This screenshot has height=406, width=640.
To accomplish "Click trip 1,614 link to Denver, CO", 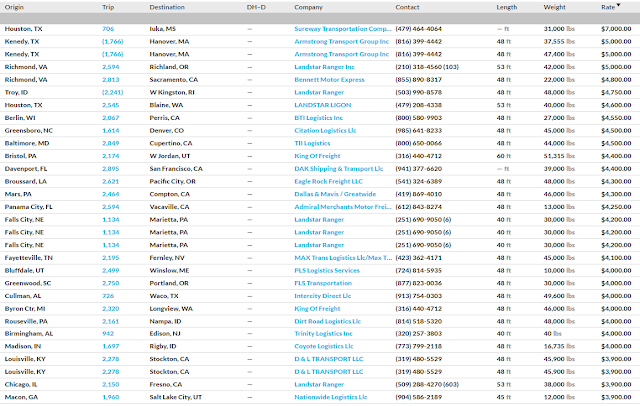I will [111, 131].
